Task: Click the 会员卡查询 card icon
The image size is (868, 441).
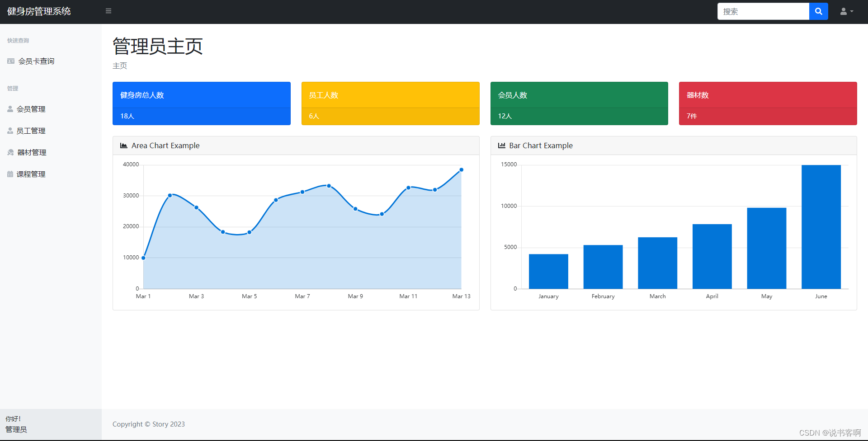Action: (11, 61)
